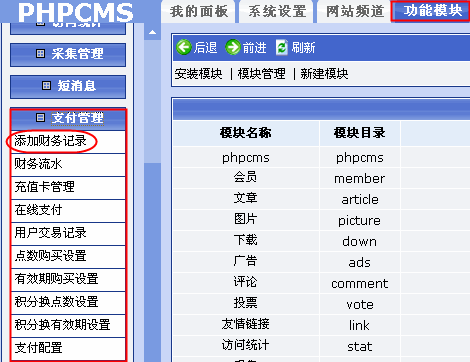
Task: Select the 会员 module name cell
Action: coord(246,177)
